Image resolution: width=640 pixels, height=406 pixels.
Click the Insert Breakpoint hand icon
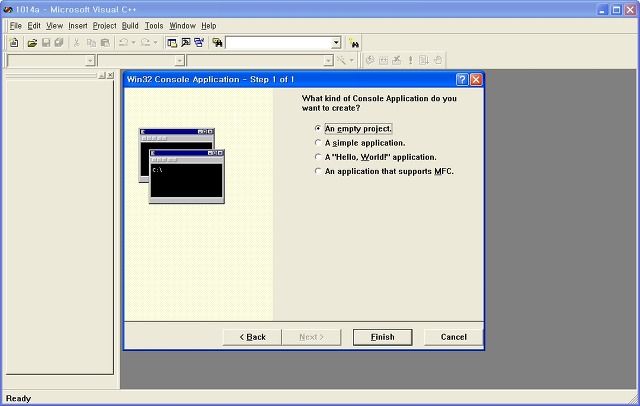pos(438,60)
